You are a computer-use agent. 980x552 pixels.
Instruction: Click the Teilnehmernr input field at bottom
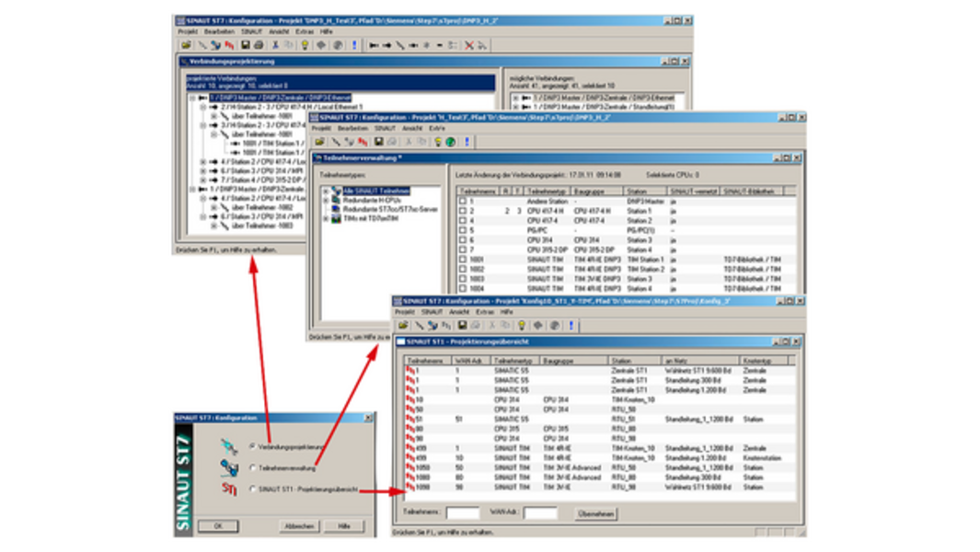[x=463, y=513]
